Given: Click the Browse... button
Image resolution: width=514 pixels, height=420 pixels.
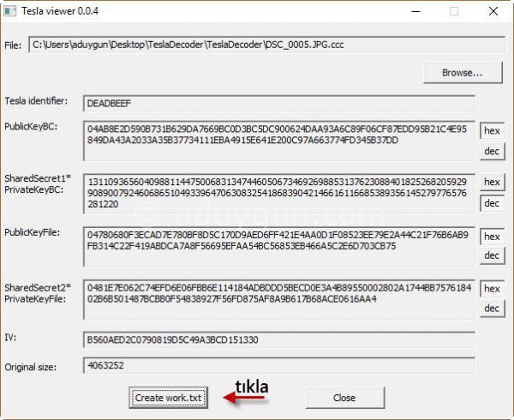Looking at the screenshot, I should click(x=463, y=73).
